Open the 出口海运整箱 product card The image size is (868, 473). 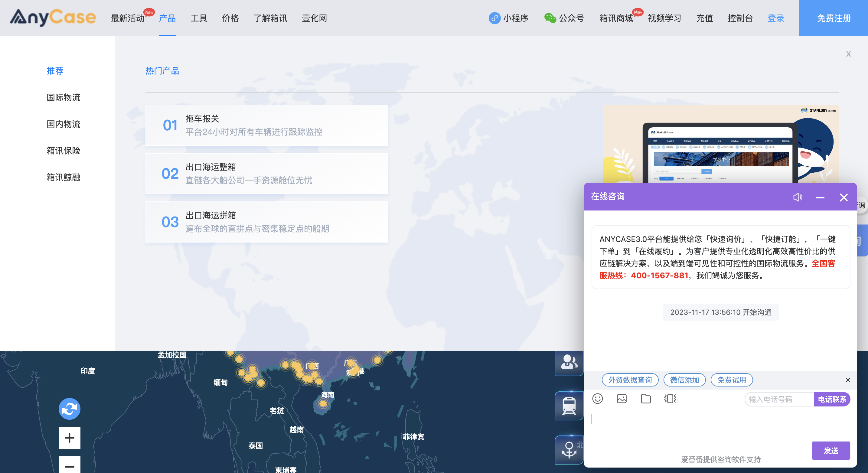(x=267, y=174)
